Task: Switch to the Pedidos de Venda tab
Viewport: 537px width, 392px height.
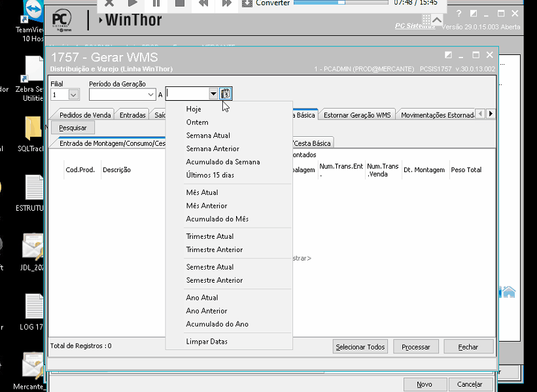Action: coord(85,115)
